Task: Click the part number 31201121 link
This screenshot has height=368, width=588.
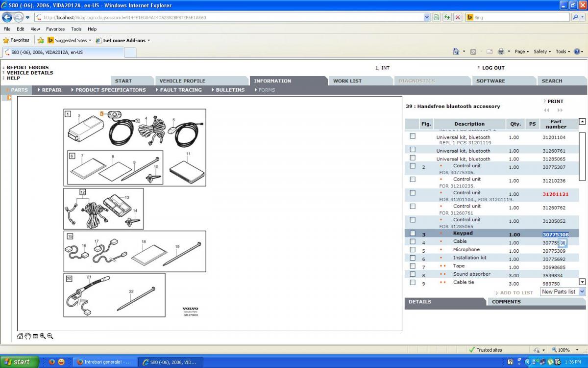Action: (x=555, y=194)
